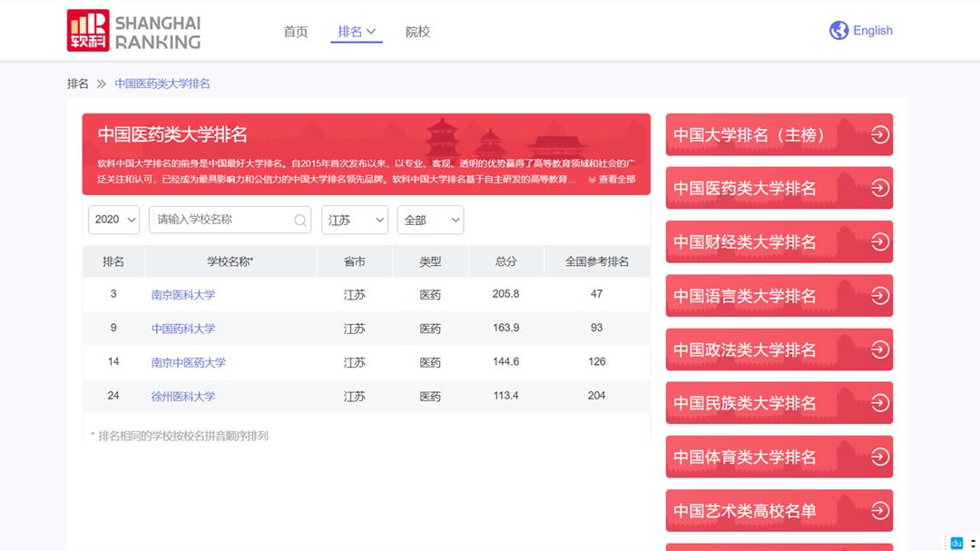Click the search magnifier icon

299,220
